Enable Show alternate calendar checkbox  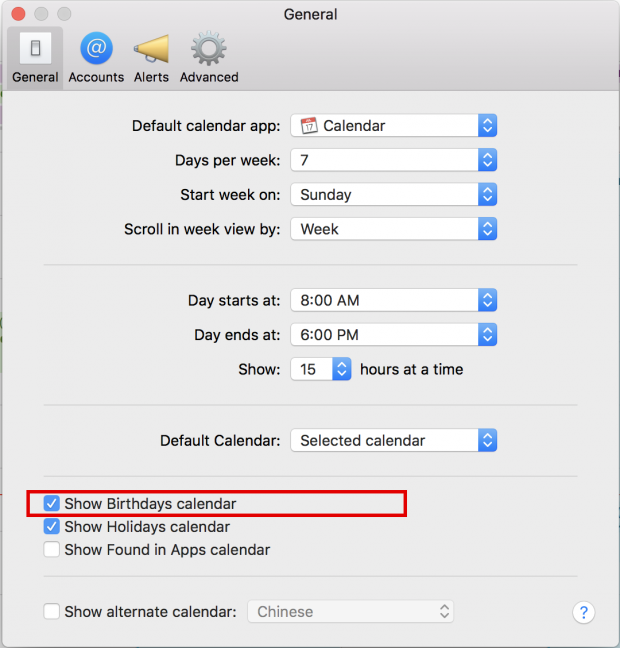pos(52,612)
